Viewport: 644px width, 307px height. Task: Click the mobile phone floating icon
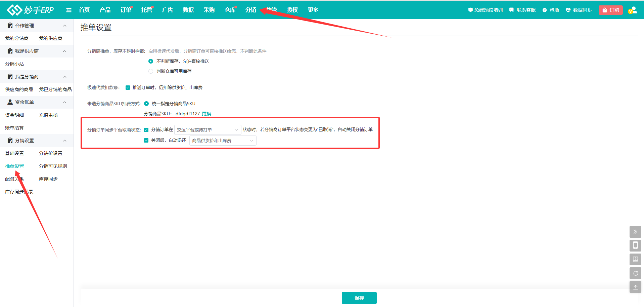click(x=635, y=245)
